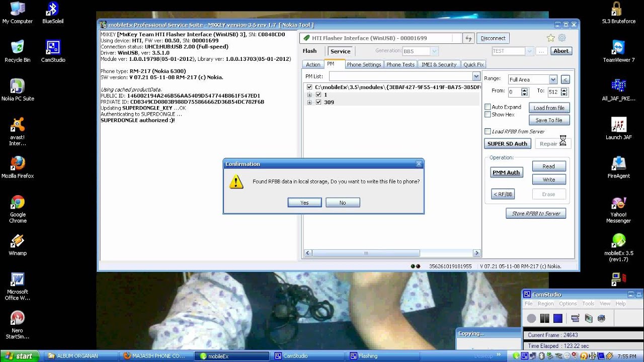Image resolution: width=644 pixels, height=362 pixels.
Task: Click CamStudio screen annotations icon
Action: pos(588,318)
